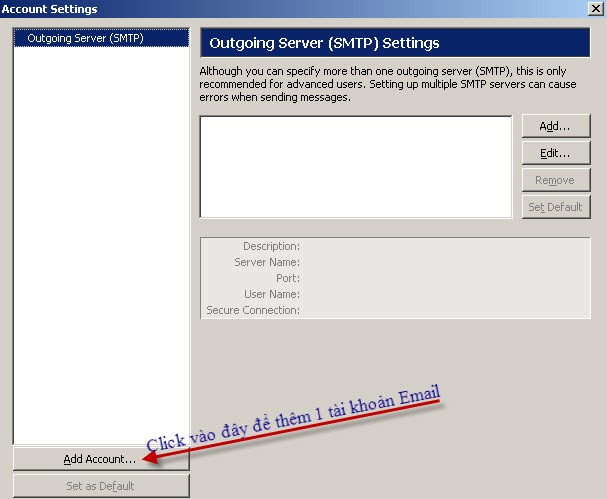Screen dimensions: 607x499
Task: Click the Outgoing Server (SMTP) Settings heading
Action: pyautogui.click(x=324, y=43)
